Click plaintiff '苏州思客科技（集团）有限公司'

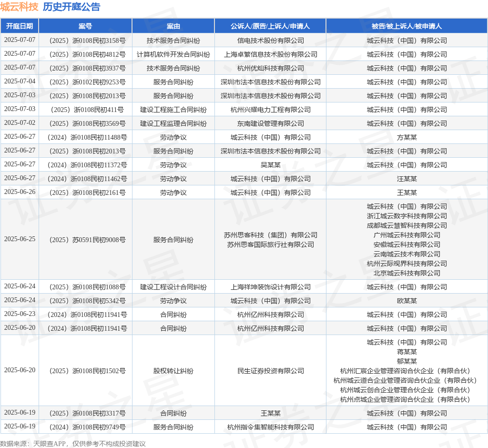pos(271,235)
